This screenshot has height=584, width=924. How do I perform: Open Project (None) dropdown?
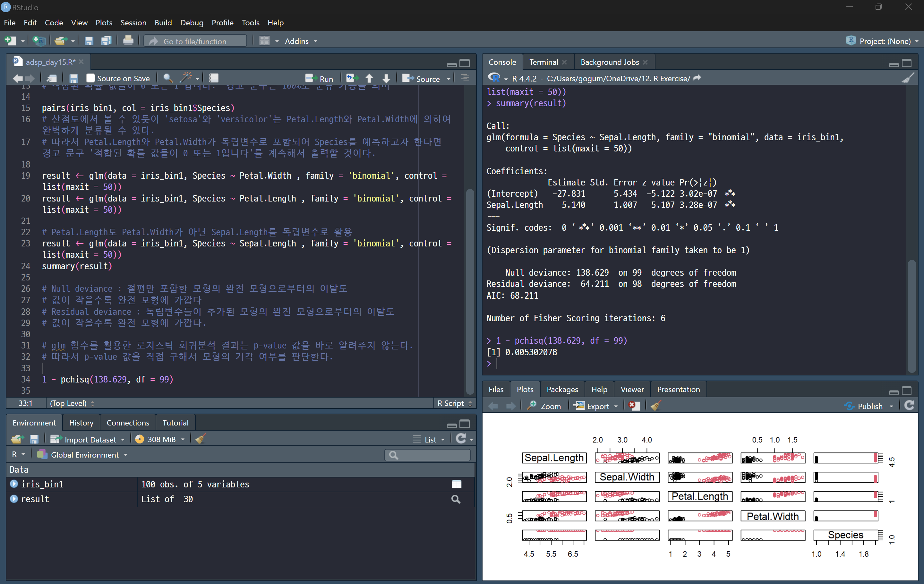point(882,41)
